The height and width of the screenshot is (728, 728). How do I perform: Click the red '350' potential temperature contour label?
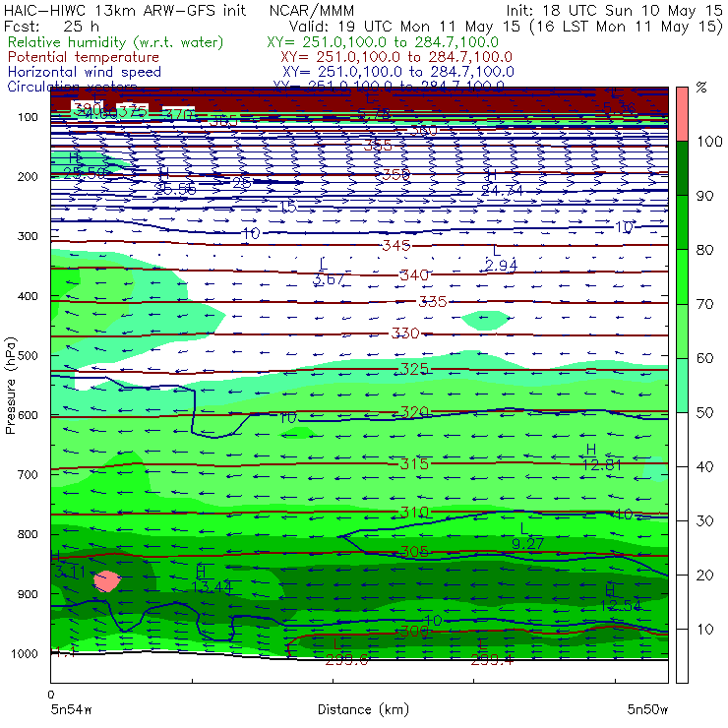click(x=396, y=175)
